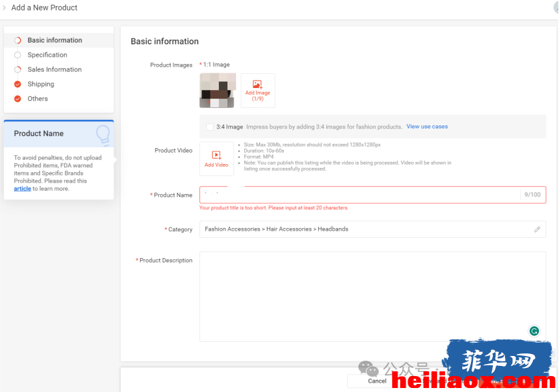Screen dimensions: 559x392
Task: Click the green Grammarly icon in description
Action: click(534, 331)
